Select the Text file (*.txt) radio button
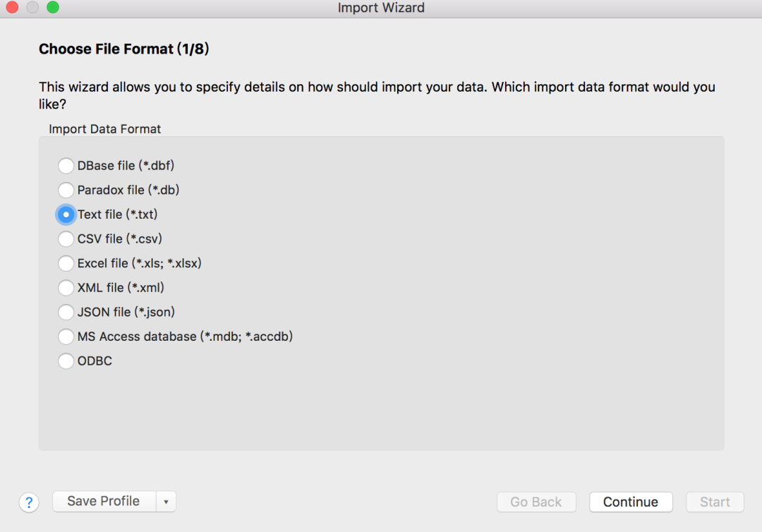762x532 pixels. (66, 214)
